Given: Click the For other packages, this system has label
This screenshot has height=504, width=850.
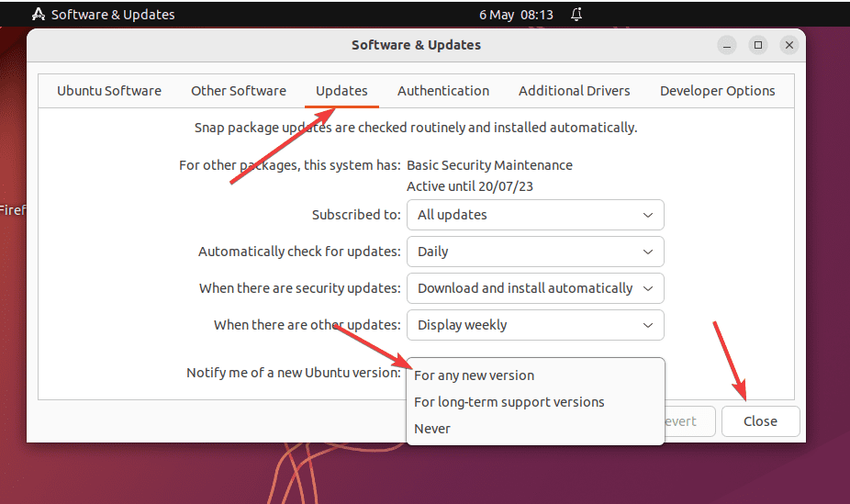Looking at the screenshot, I should pos(290,165).
